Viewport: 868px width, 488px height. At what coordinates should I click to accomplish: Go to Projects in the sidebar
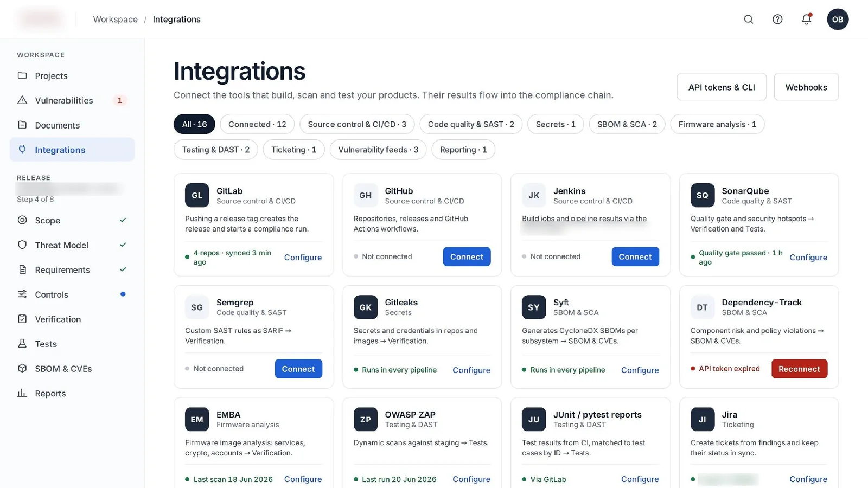72,75
